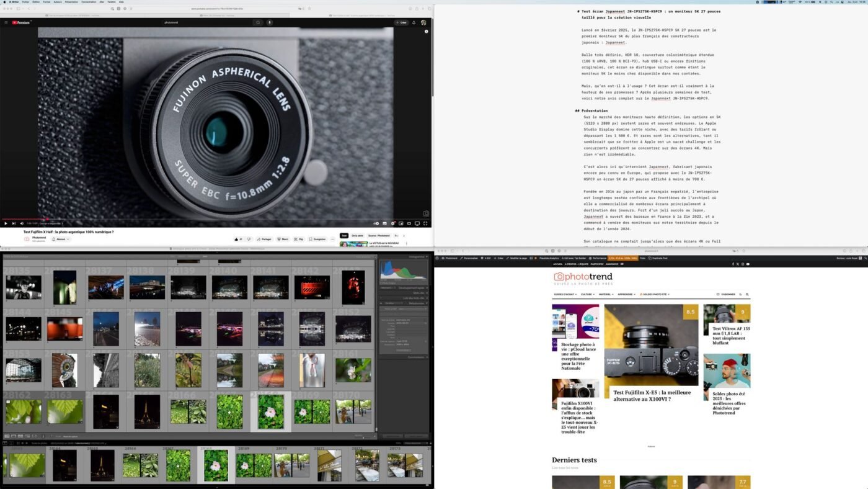The height and width of the screenshot is (489, 868).
Task: Open the YouTube Créer button
Action: (x=402, y=22)
